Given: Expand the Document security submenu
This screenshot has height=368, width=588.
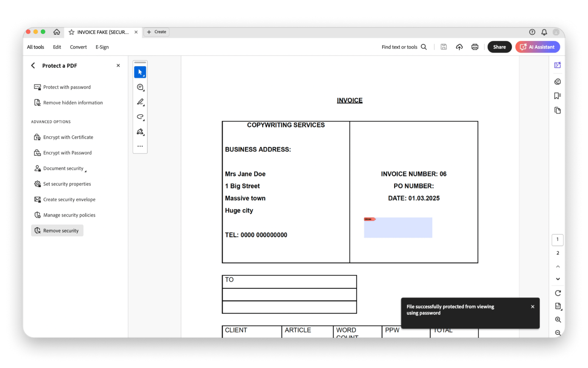Looking at the screenshot, I should 63,169.
